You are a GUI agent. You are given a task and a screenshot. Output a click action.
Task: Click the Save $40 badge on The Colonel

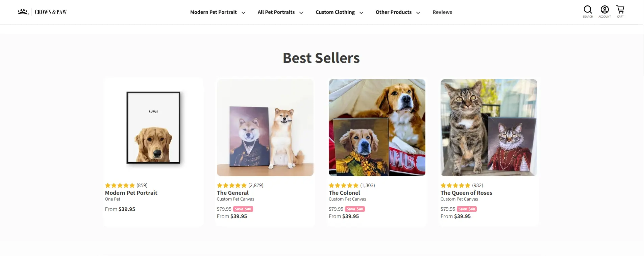(354, 209)
